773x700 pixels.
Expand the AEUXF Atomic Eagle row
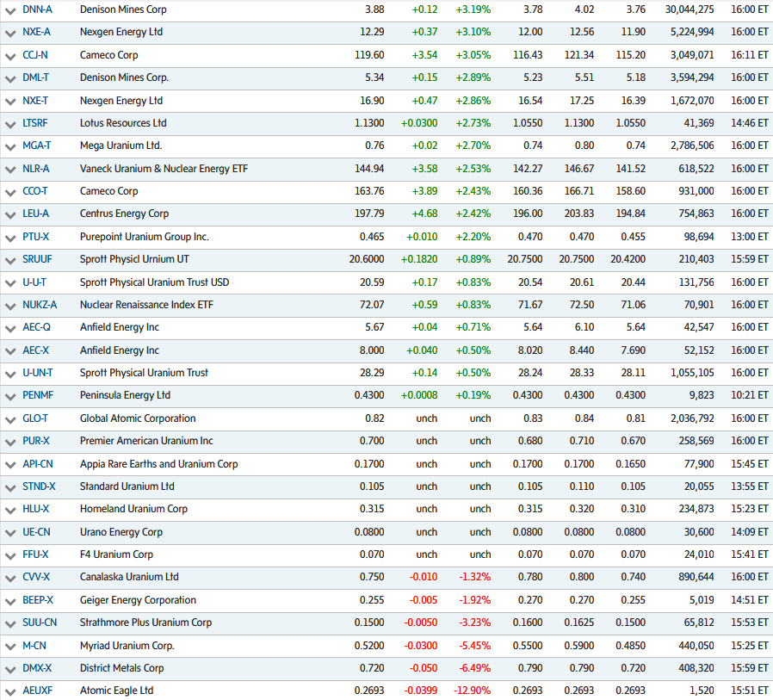click(10, 691)
